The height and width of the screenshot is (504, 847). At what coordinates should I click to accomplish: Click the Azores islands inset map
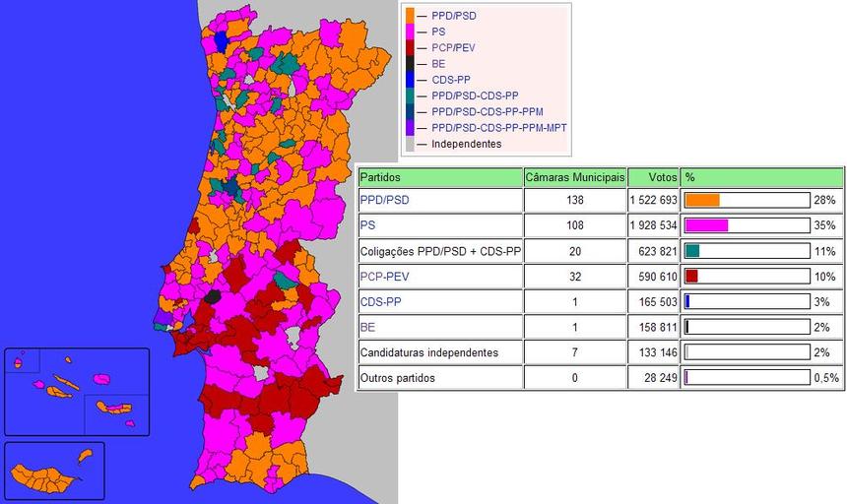pos(76,391)
